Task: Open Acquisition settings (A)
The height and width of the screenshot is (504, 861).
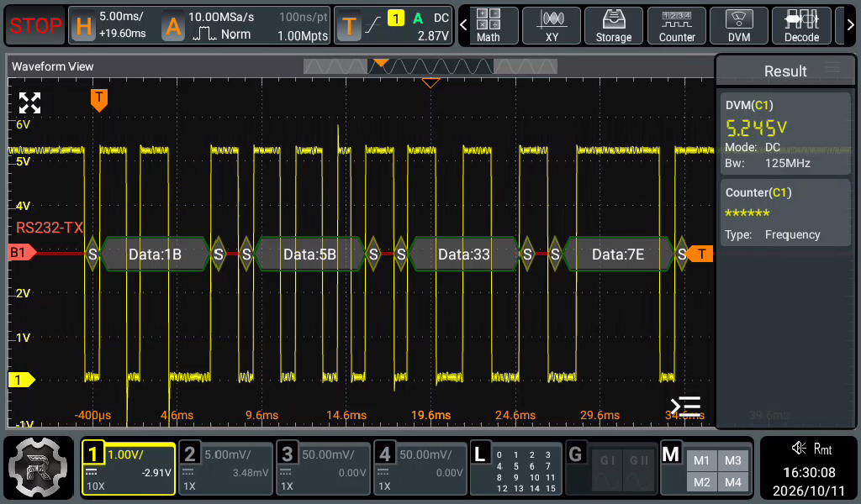Action: pos(173,26)
